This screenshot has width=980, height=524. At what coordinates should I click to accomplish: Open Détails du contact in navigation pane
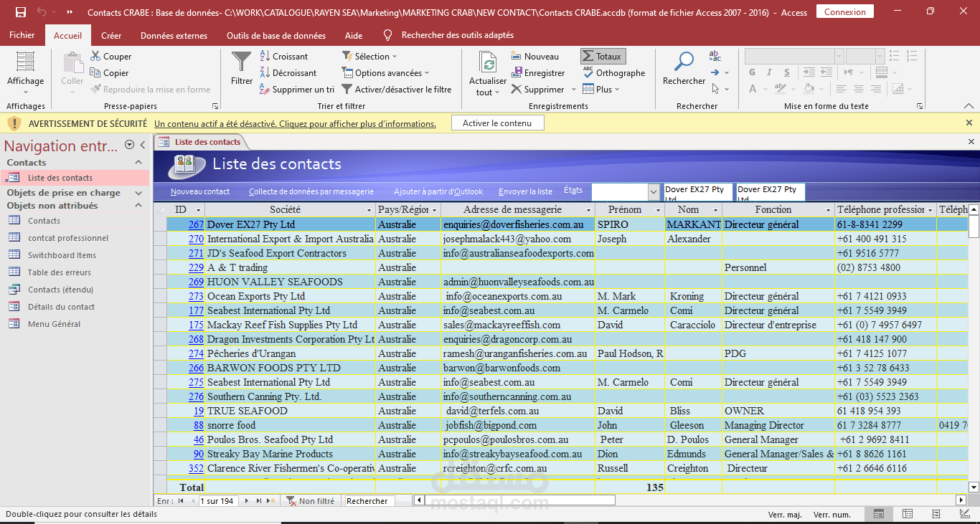coord(61,307)
